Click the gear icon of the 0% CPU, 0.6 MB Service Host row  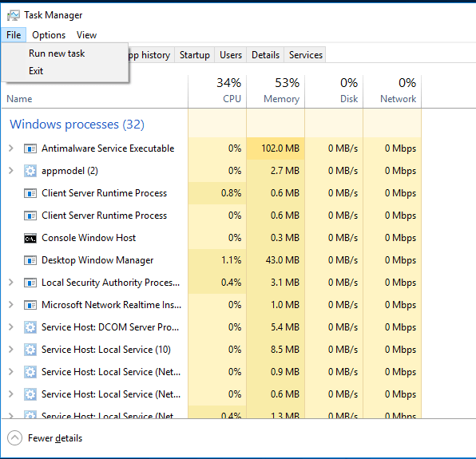coord(30,394)
